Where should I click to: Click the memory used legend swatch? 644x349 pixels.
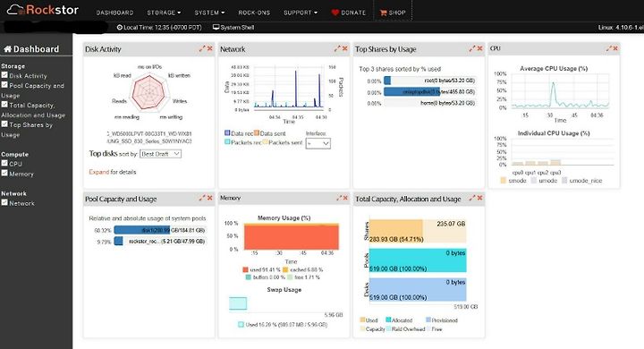coord(245,269)
